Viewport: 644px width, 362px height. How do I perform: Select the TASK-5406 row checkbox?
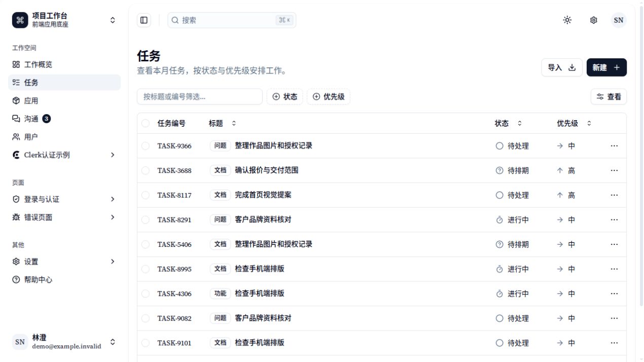[146, 244]
